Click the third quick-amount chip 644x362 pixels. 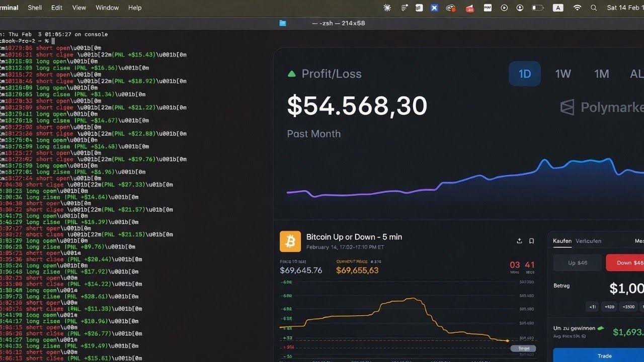[x=628, y=307]
